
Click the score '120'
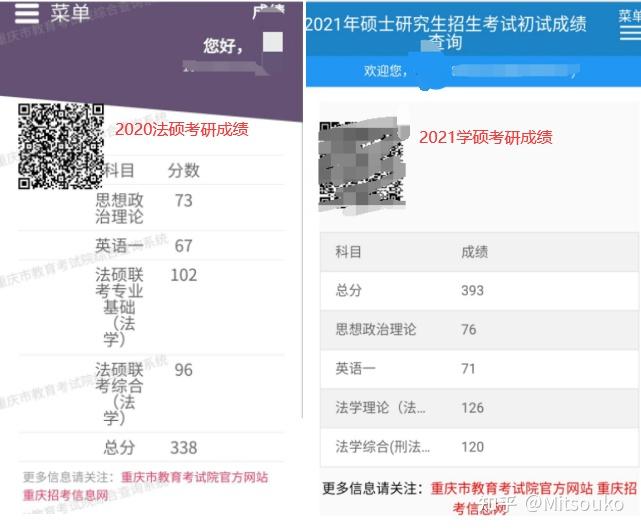click(473, 447)
